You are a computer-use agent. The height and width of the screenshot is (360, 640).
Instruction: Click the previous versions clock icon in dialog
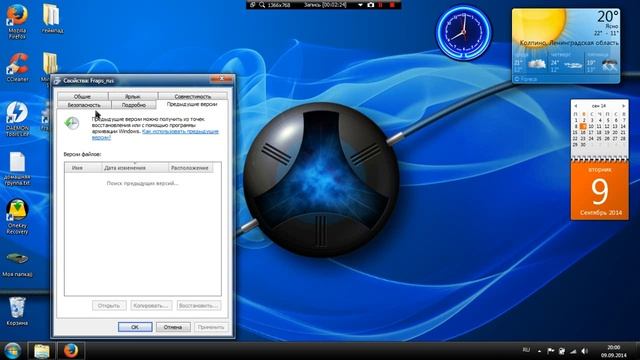click(x=72, y=123)
